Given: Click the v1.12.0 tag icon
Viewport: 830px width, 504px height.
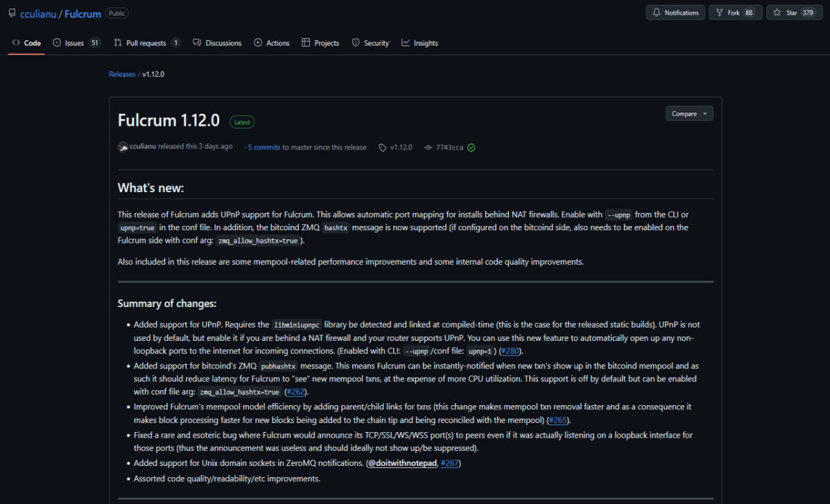Looking at the screenshot, I should click(382, 147).
